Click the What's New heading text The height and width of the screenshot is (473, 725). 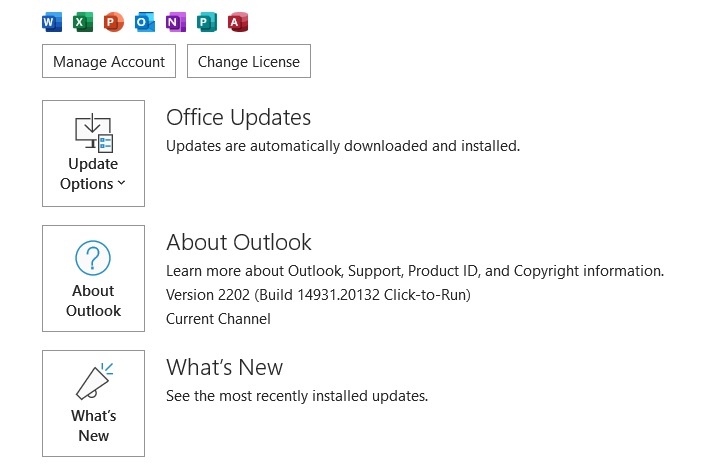point(224,368)
